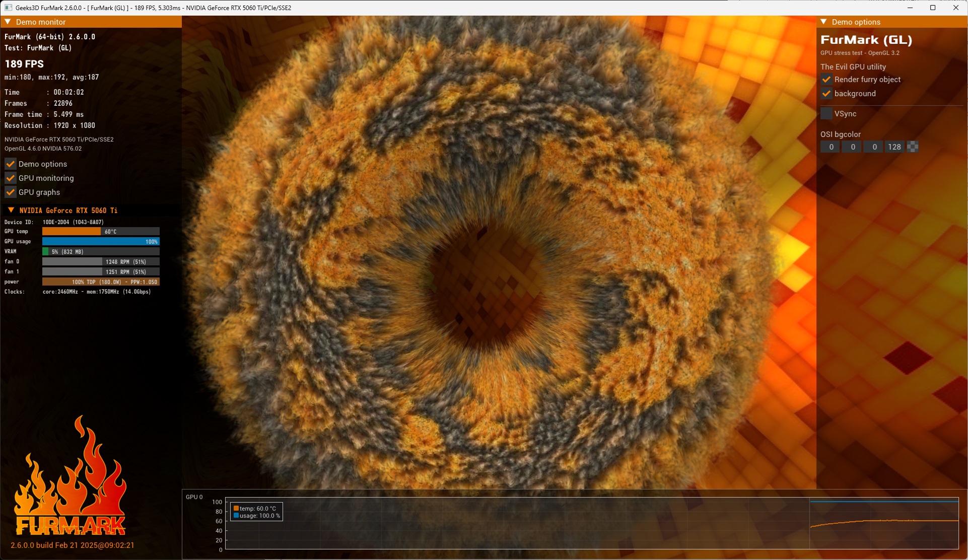This screenshot has width=968, height=560.
Task: Click The Evil GPU utility label
Action: [x=853, y=66]
